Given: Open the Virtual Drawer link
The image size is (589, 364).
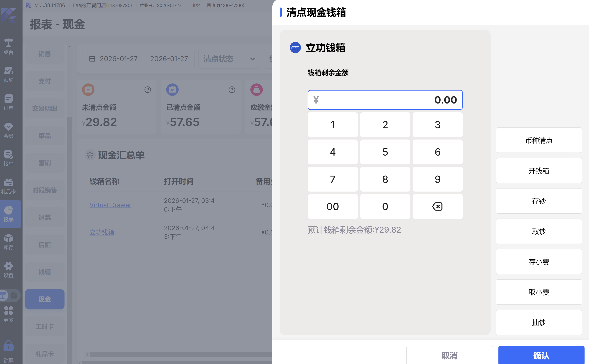Looking at the screenshot, I should pyautogui.click(x=110, y=205).
